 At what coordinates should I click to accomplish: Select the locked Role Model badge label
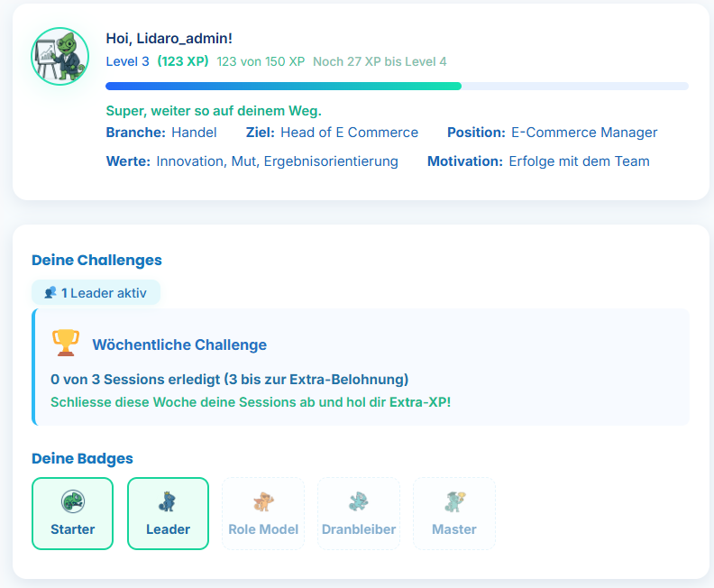tap(263, 529)
